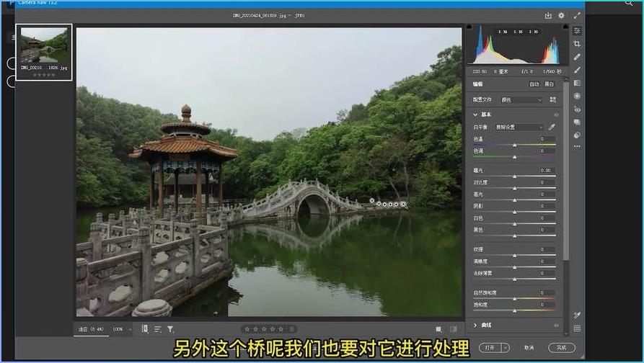The width and height of the screenshot is (644, 363).
Task: Toggle the filmstrip display icon
Action: 144,329
